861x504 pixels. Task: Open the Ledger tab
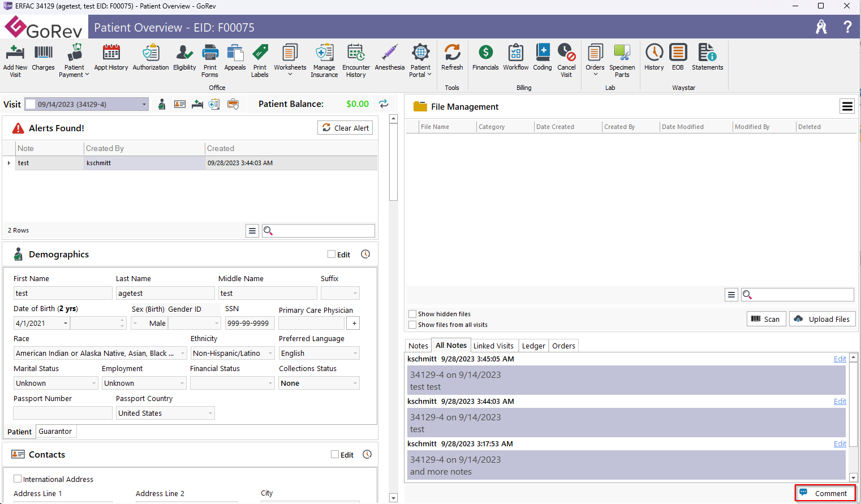click(x=533, y=346)
